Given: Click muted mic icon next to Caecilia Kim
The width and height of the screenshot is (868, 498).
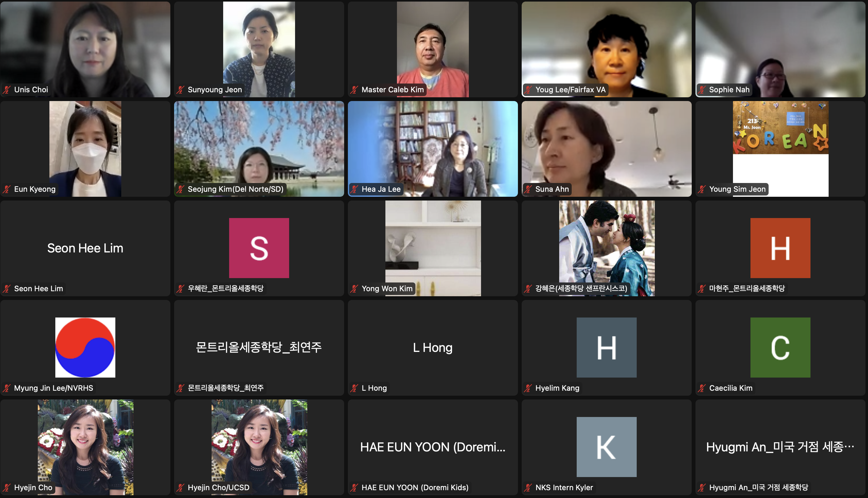Looking at the screenshot, I should (x=702, y=388).
